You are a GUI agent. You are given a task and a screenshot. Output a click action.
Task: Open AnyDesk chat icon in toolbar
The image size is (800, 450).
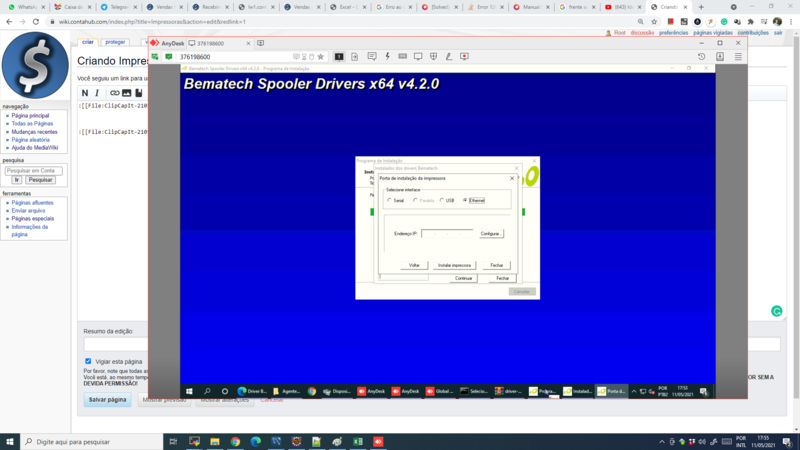[x=372, y=57]
